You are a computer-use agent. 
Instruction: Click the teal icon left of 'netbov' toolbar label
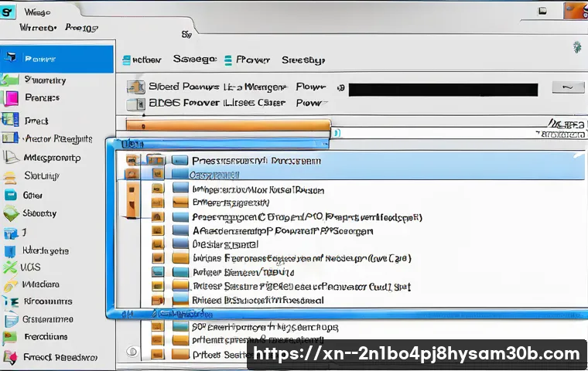coord(127,60)
